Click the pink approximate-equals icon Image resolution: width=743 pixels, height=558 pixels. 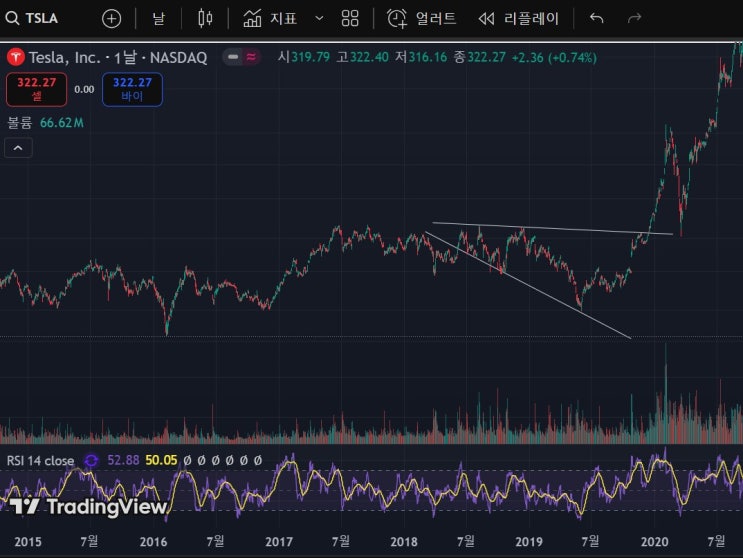tap(251, 57)
